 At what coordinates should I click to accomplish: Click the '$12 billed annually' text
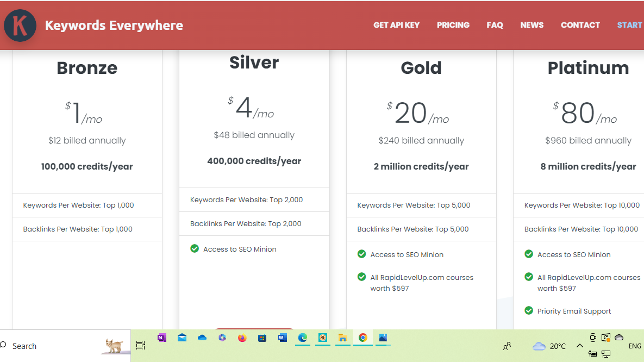(87, 141)
